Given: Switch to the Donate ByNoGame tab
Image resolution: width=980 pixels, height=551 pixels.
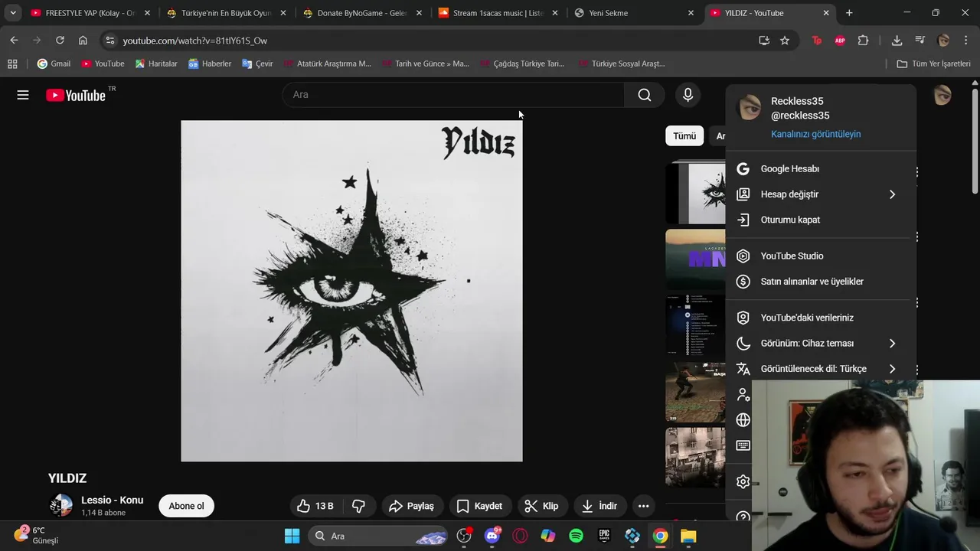Looking at the screenshot, I should [361, 13].
